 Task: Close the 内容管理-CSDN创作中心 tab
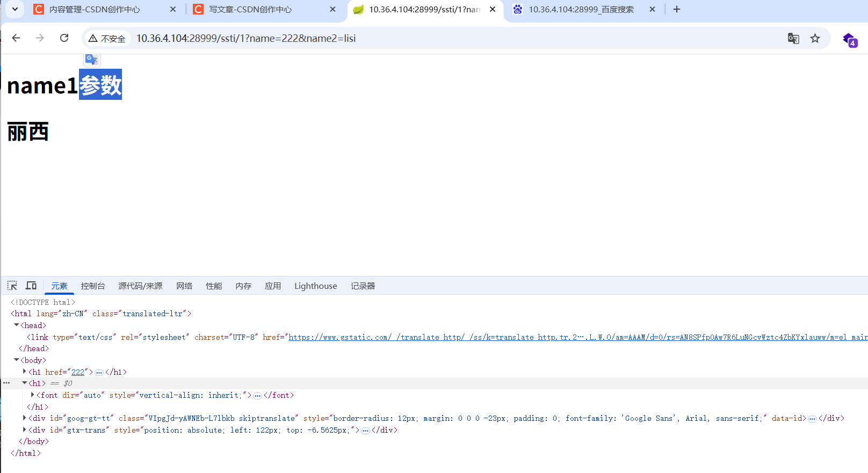point(173,9)
